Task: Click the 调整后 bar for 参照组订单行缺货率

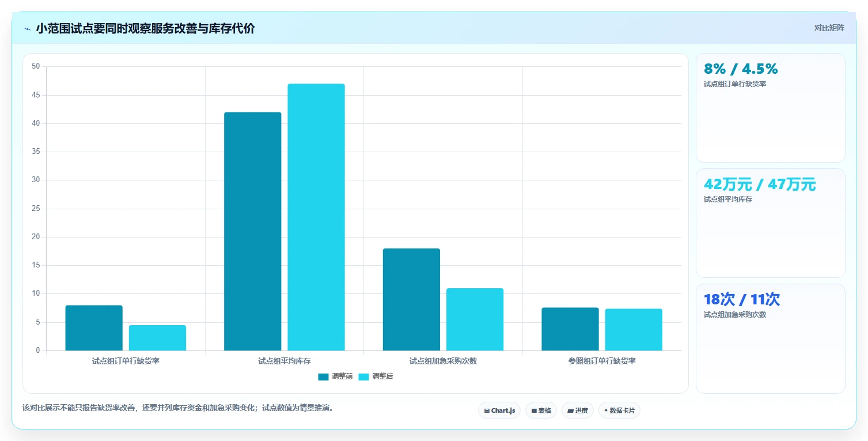Action: point(634,330)
